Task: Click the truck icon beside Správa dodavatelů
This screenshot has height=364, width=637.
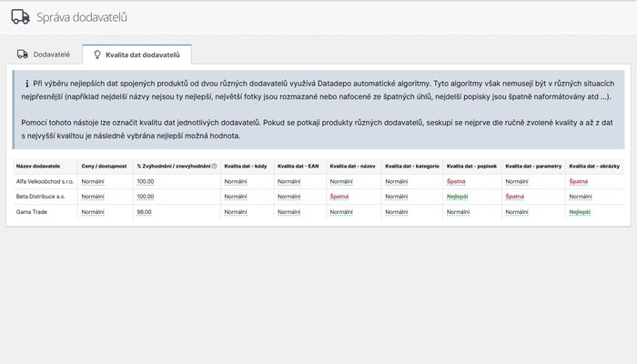Action: (x=20, y=17)
